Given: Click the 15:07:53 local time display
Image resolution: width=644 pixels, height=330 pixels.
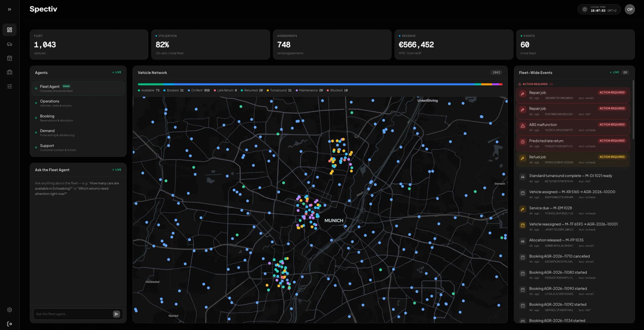Looking at the screenshot, I should (598, 11).
